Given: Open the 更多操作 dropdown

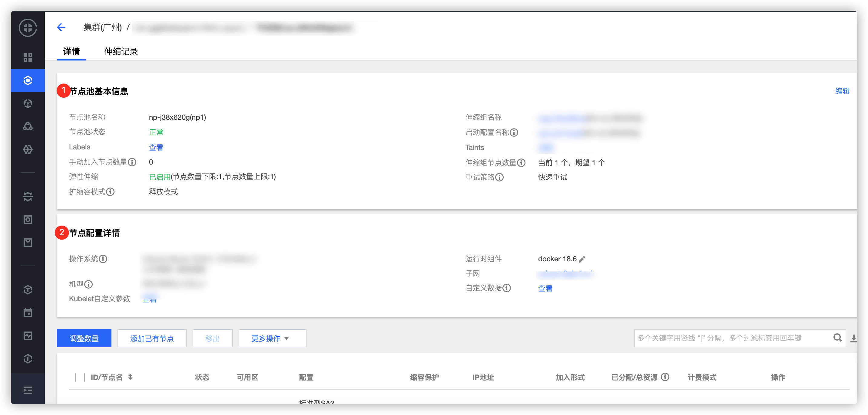Looking at the screenshot, I should (272, 338).
